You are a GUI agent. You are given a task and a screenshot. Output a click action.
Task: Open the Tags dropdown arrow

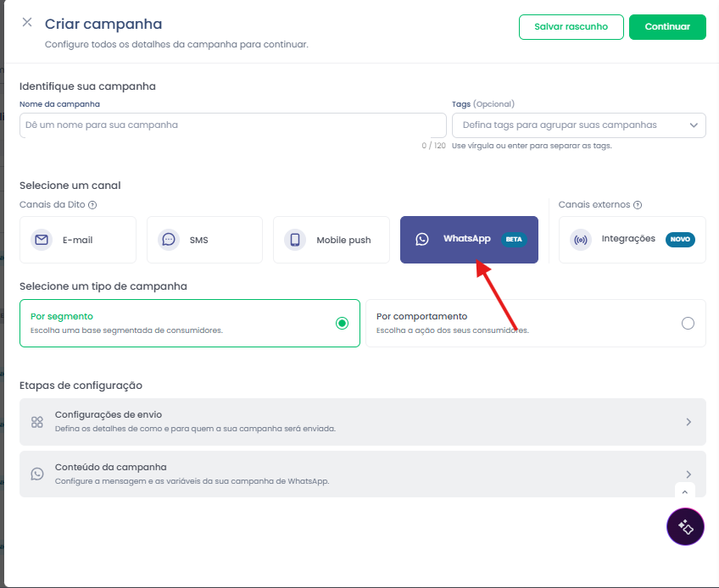(694, 125)
